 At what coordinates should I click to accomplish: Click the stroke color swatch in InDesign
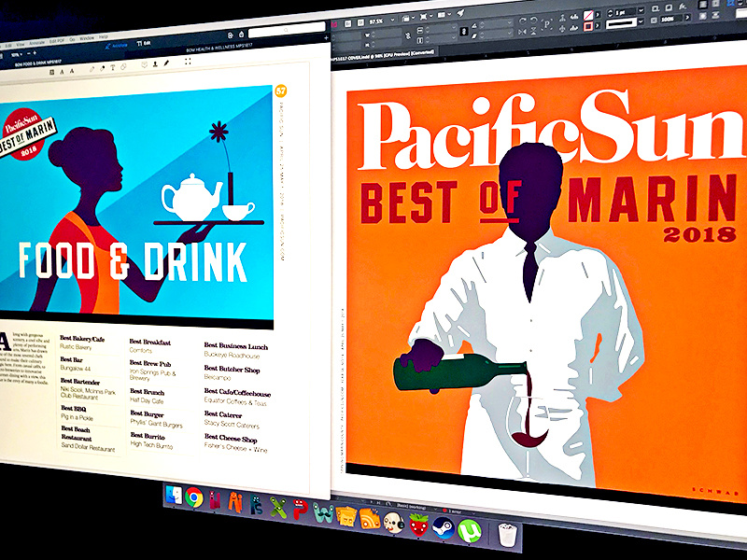click(588, 26)
